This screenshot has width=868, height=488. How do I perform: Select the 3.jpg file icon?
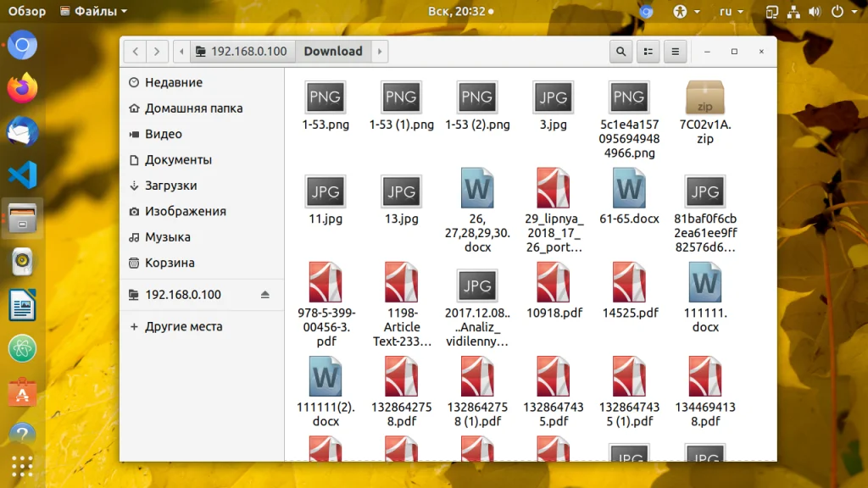tap(553, 97)
